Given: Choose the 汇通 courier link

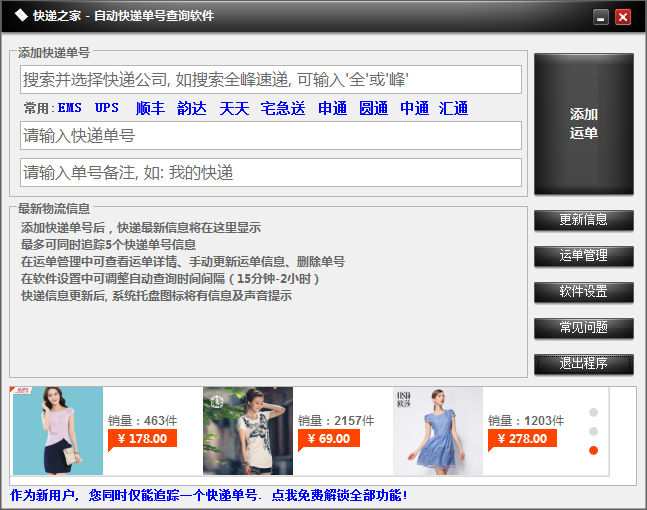Looking at the screenshot, I should point(453,108).
